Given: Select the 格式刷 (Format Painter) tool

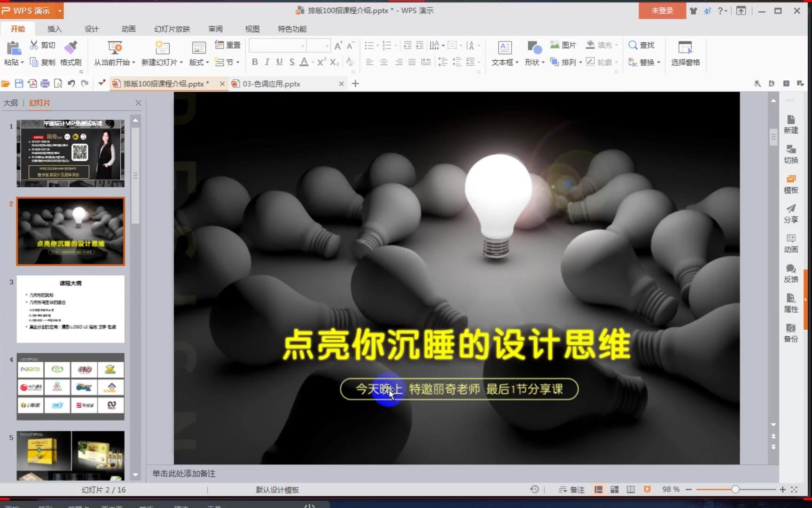Looking at the screenshot, I should 70,53.
